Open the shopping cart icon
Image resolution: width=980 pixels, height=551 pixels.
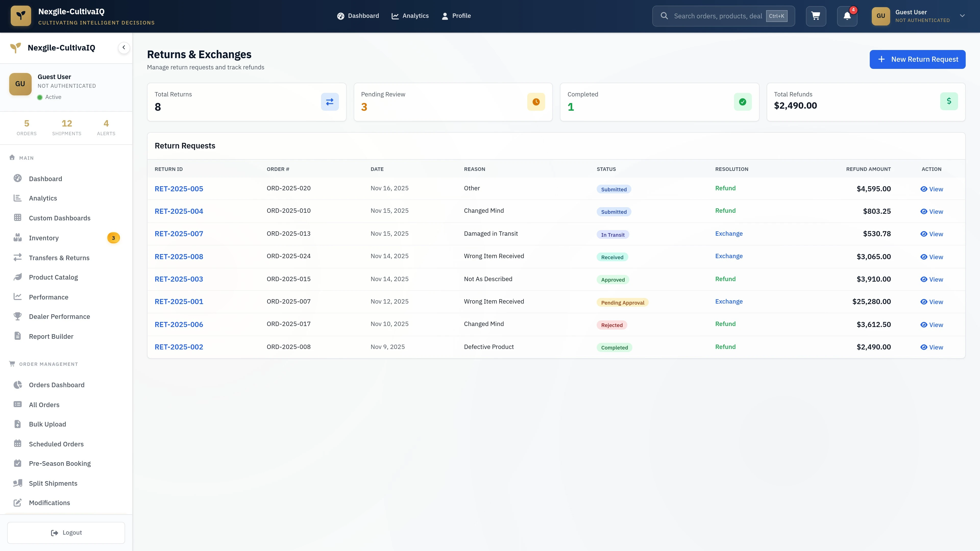click(816, 16)
